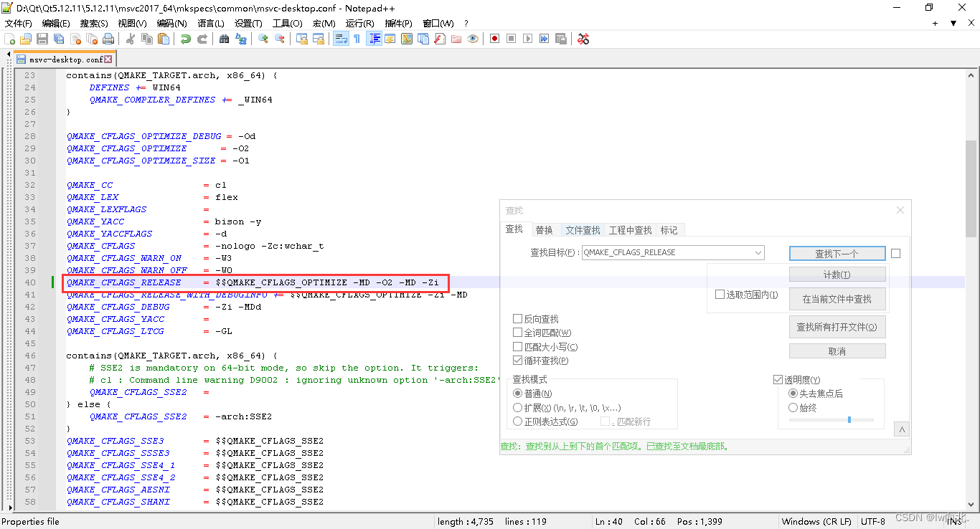
Task: Click the New file toolbar icon
Action: 9,39
